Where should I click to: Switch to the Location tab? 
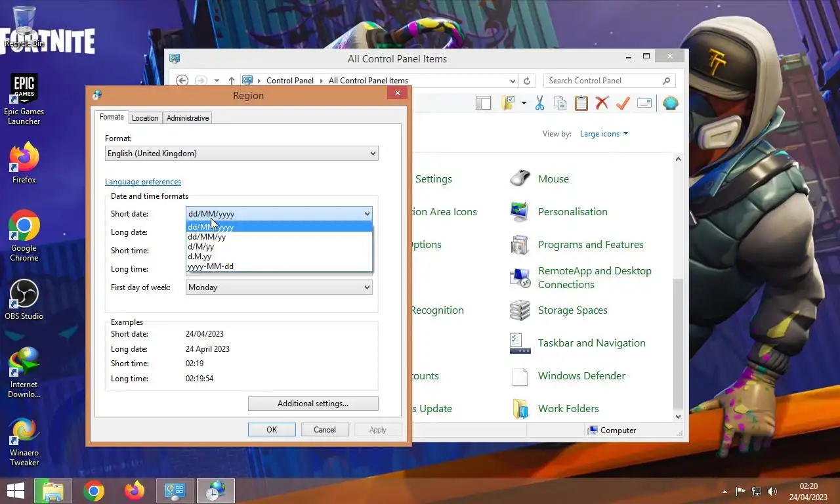click(x=145, y=118)
